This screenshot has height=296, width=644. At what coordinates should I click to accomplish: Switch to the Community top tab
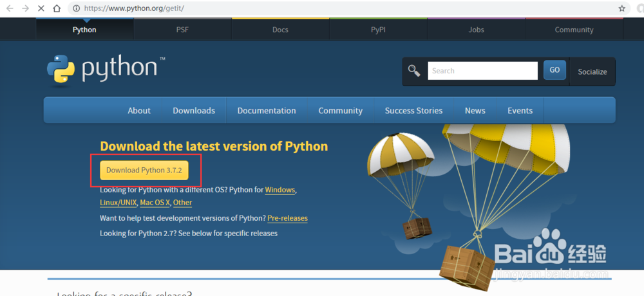tap(574, 30)
